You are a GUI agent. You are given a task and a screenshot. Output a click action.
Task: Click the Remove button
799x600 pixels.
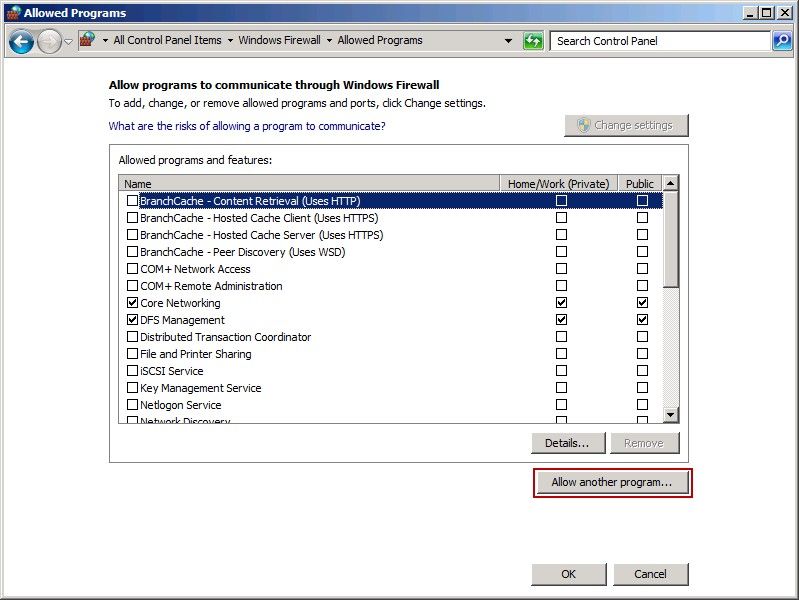click(x=645, y=443)
